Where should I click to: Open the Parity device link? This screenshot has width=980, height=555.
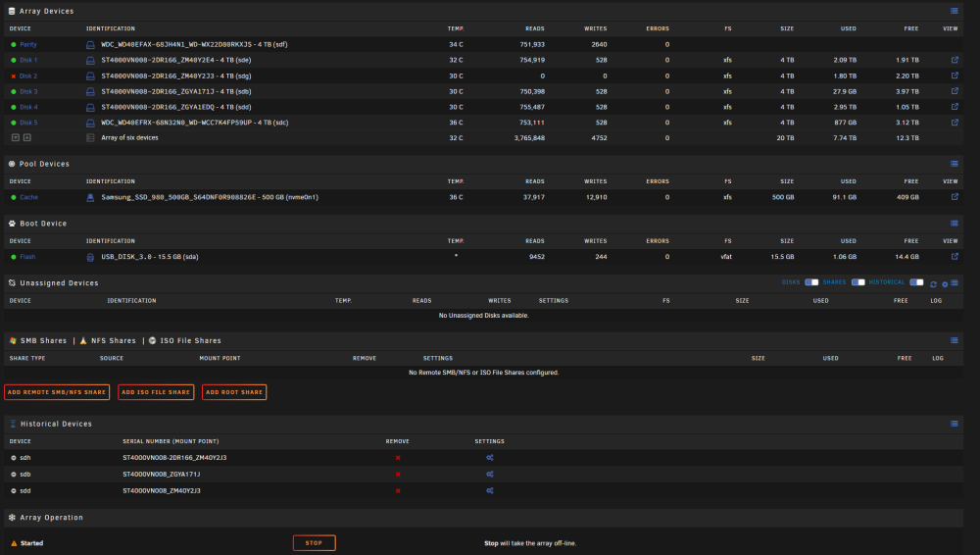coord(28,45)
